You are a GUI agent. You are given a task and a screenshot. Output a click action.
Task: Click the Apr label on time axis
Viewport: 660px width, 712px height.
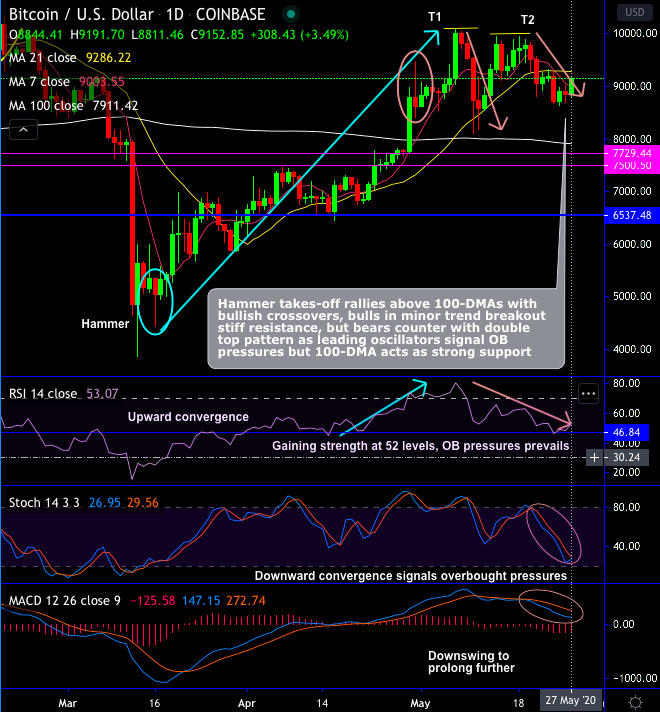247,703
